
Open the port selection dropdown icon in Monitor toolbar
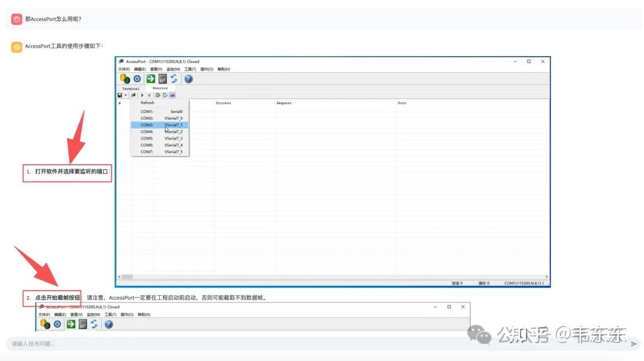[134, 95]
